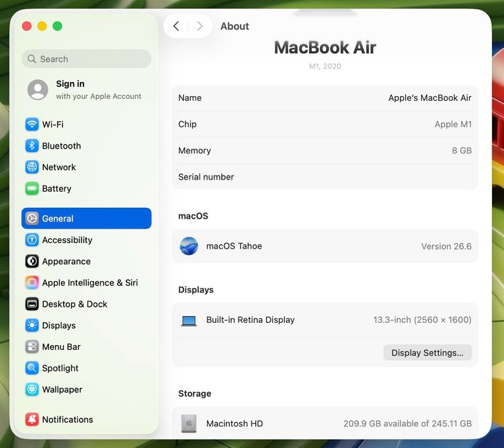Click the Displays sun icon in sidebar
504x448 pixels.
(32, 326)
